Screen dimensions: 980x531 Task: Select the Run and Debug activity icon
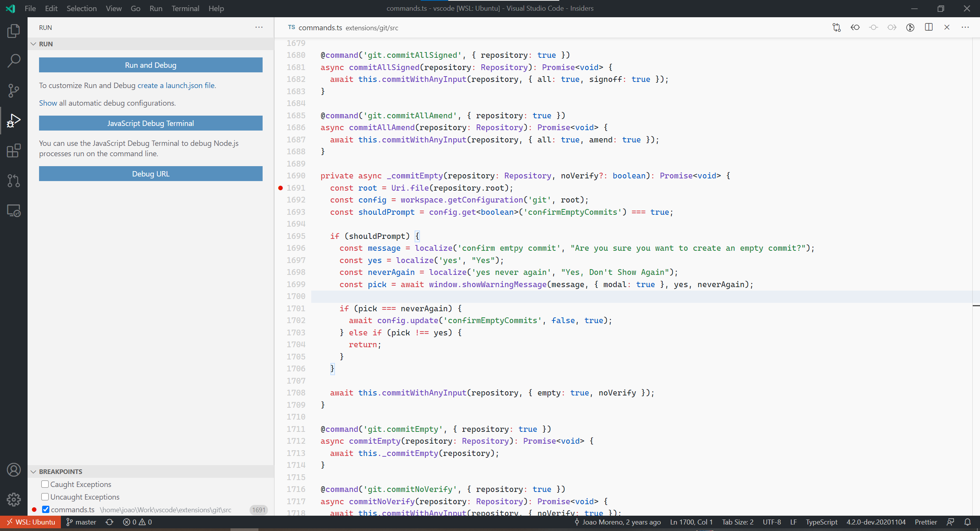[14, 121]
